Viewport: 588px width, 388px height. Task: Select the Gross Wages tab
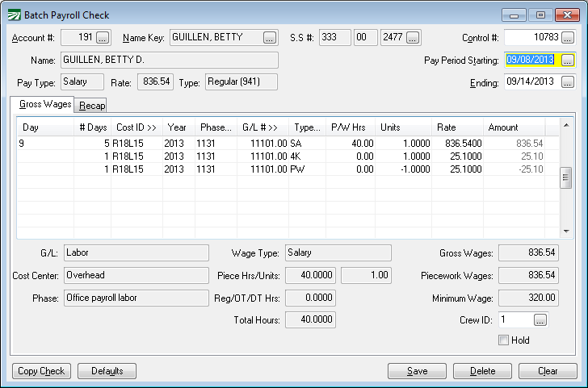pyautogui.click(x=42, y=105)
